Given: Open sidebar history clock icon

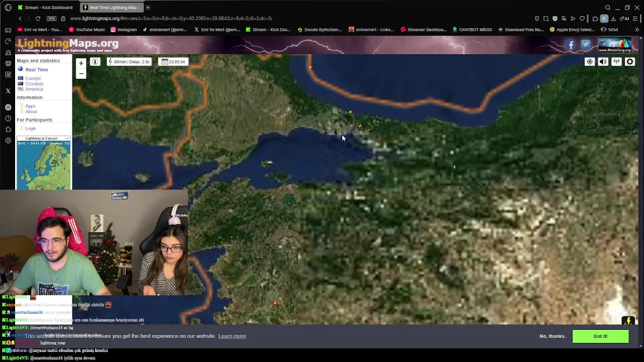Looking at the screenshot, I should pyautogui.click(x=8, y=118).
